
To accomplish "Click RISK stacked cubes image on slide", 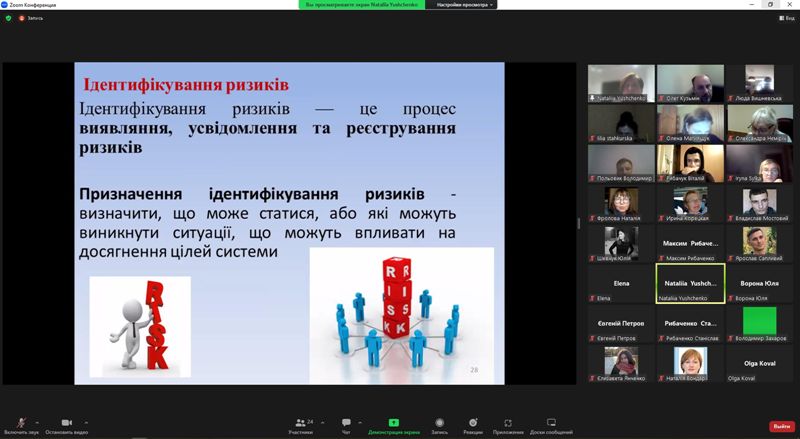I will (402, 315).
